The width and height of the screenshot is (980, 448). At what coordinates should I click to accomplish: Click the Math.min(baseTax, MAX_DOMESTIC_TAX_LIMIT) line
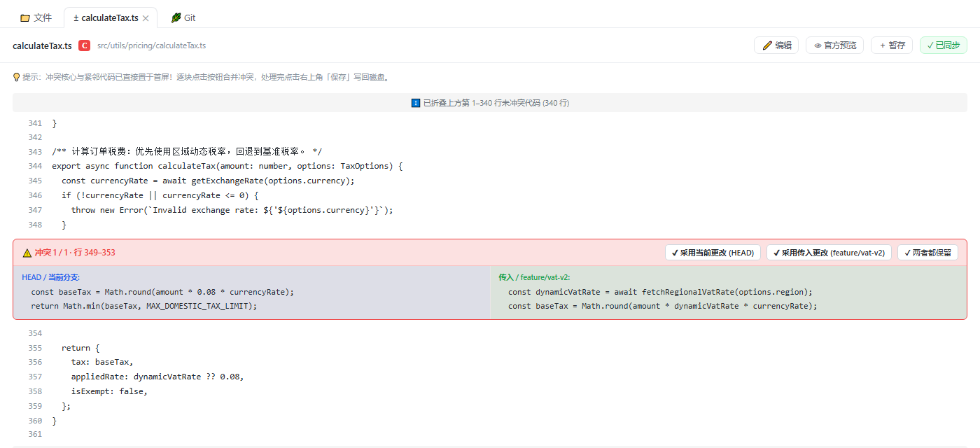pos(144,306)
